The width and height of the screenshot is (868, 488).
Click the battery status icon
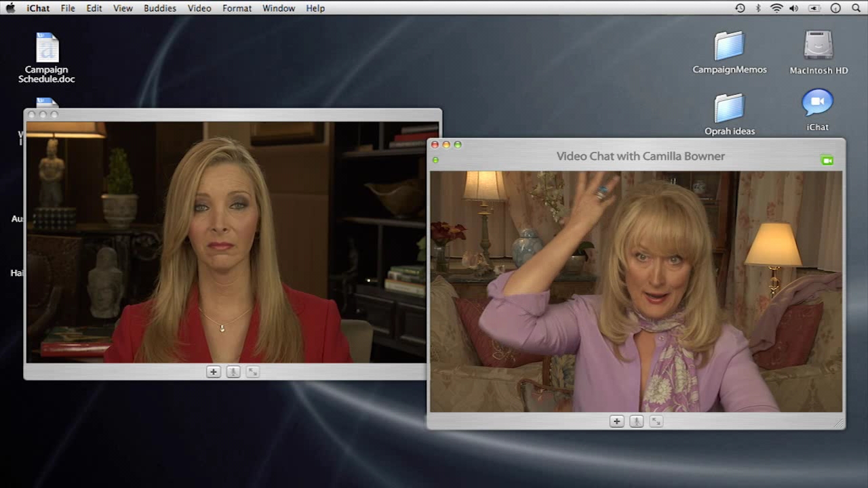coord(814,8)
